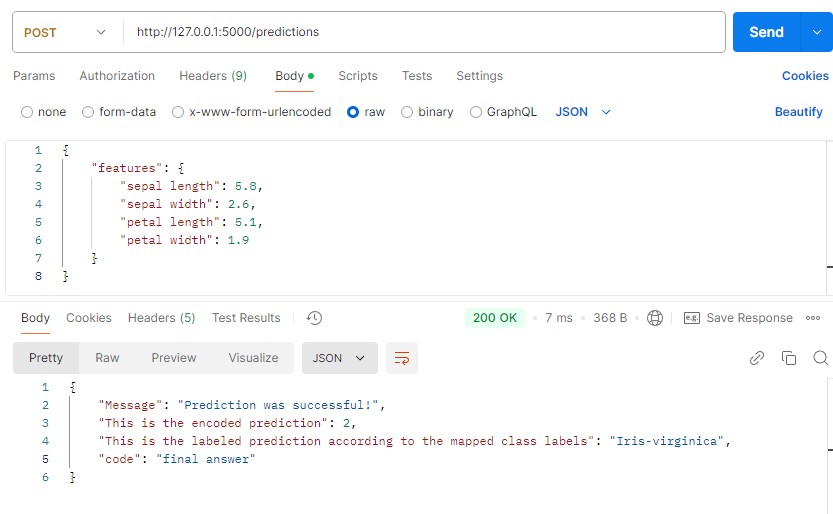
Task: Click the "Prediction was successful!" value
Action: point(278,405)
